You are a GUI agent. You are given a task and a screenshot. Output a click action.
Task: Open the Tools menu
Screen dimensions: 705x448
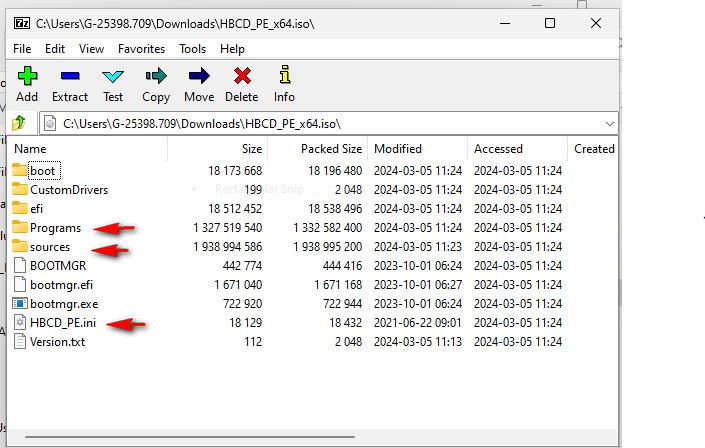point(192,49)
